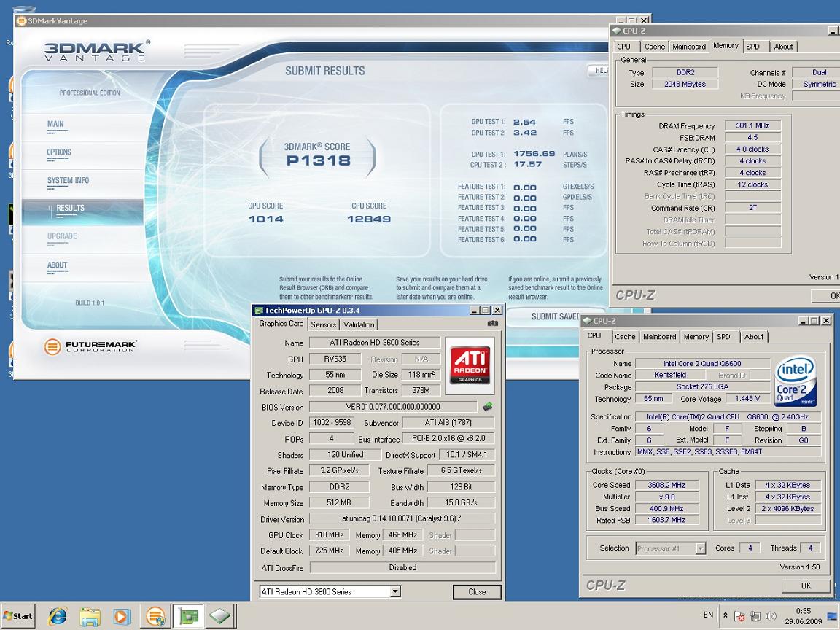
Task: Click the GPU Score value 1014
Action: (265, 219)
